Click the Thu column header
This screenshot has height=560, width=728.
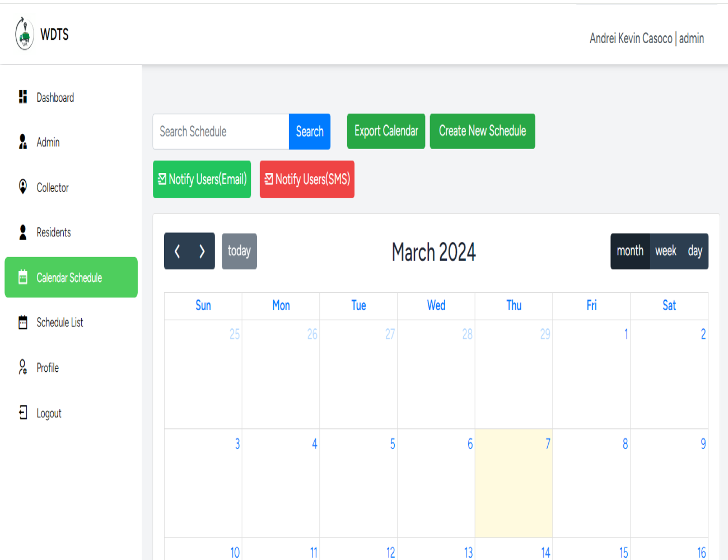coord(514,306)
